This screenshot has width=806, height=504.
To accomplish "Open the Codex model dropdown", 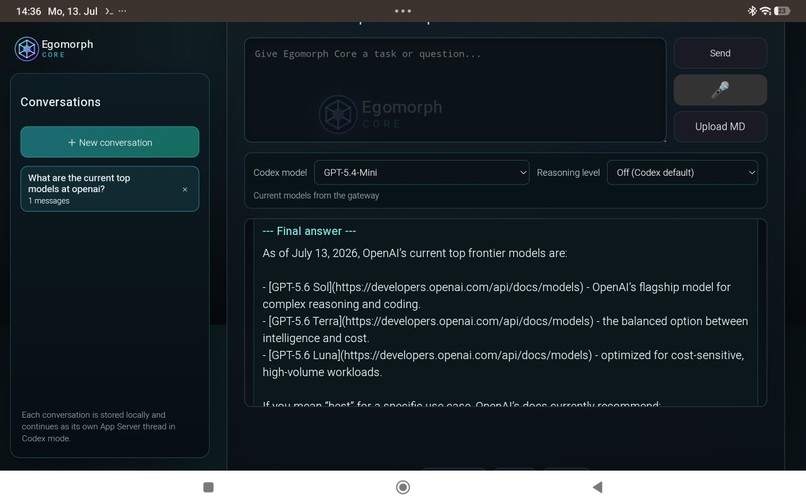I will pyautogui.click(x=422, y=173).
